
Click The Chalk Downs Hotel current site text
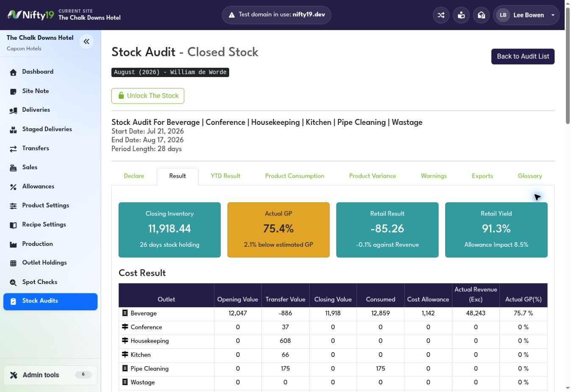89,18
